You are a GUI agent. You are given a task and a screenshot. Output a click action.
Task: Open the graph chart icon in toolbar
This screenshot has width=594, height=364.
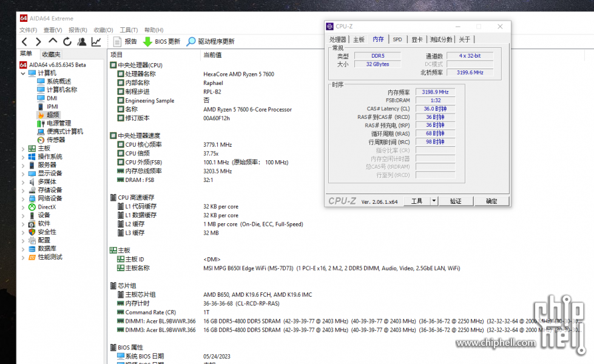[96, 42]
